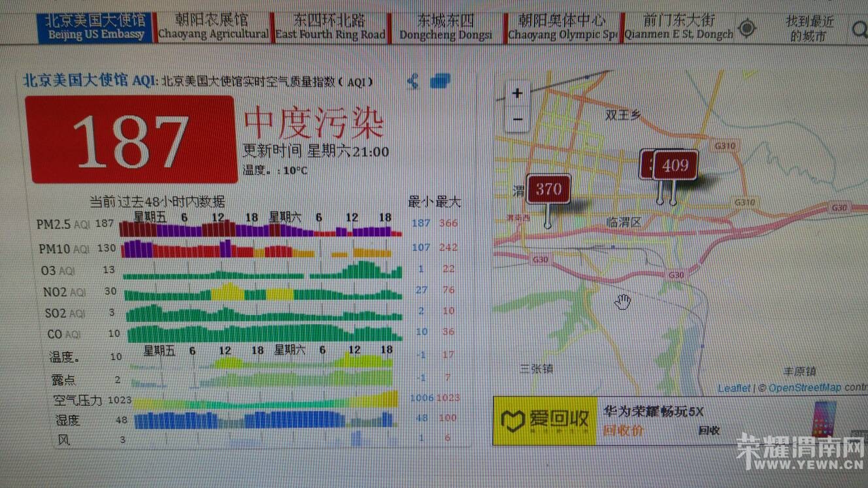This screenshot has width=868, height=488.
Task: Select the Chaoyang Olympic Sports tab
Action: click(562, 28)
